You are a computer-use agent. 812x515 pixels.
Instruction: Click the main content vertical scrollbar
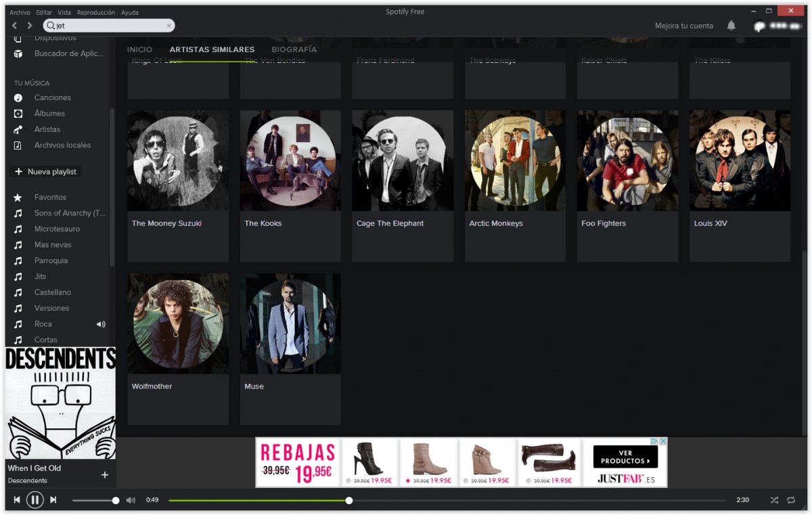[804, 344]
